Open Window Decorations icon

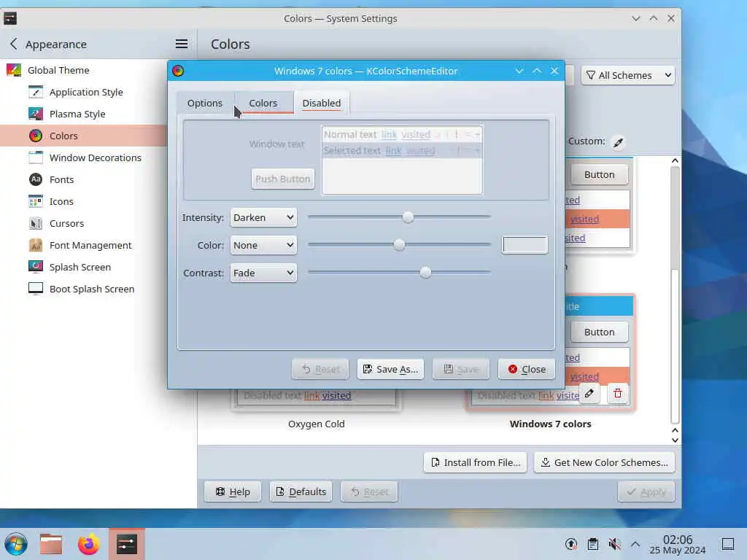tap(36, 157)
